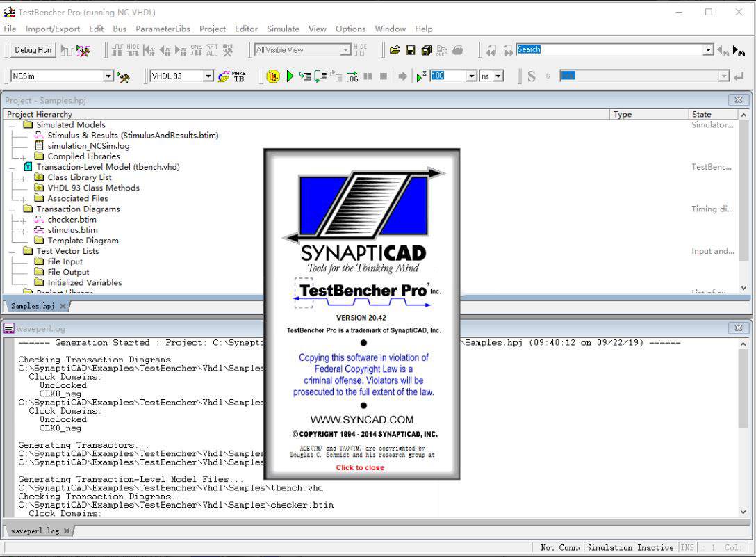756x557 pixels.
Task: Open the Simulate menu
Action: pyautogui.click(x=283, y=29)
